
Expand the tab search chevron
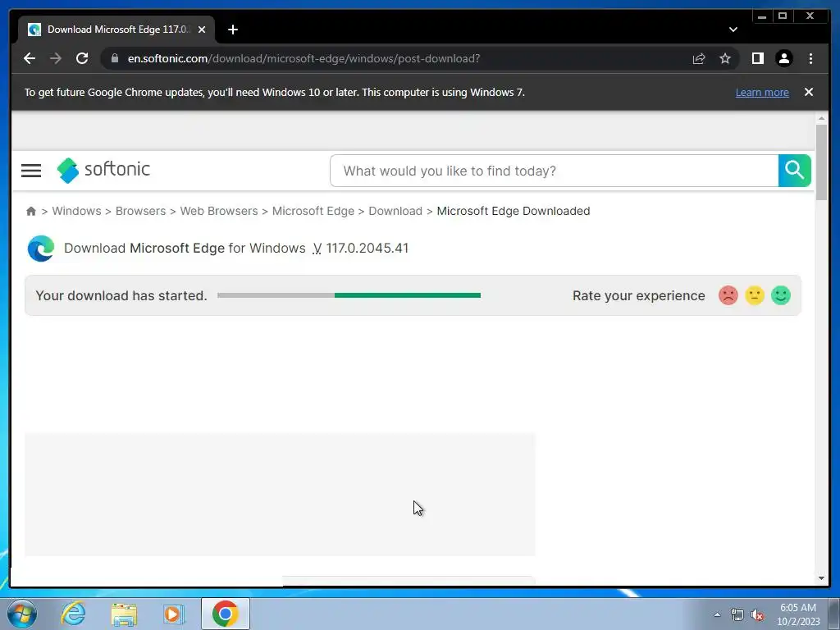point(733,30)
